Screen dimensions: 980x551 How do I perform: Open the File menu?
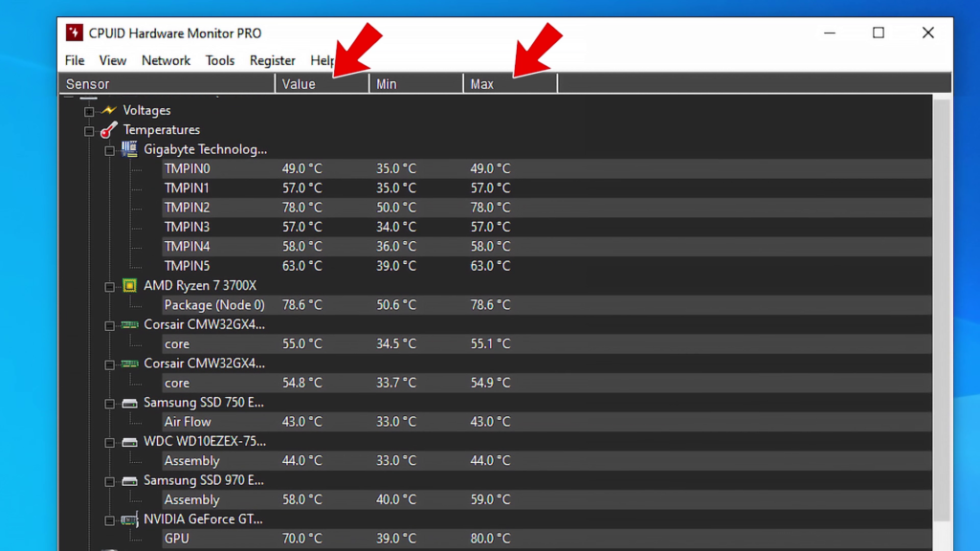coord(75,60)
